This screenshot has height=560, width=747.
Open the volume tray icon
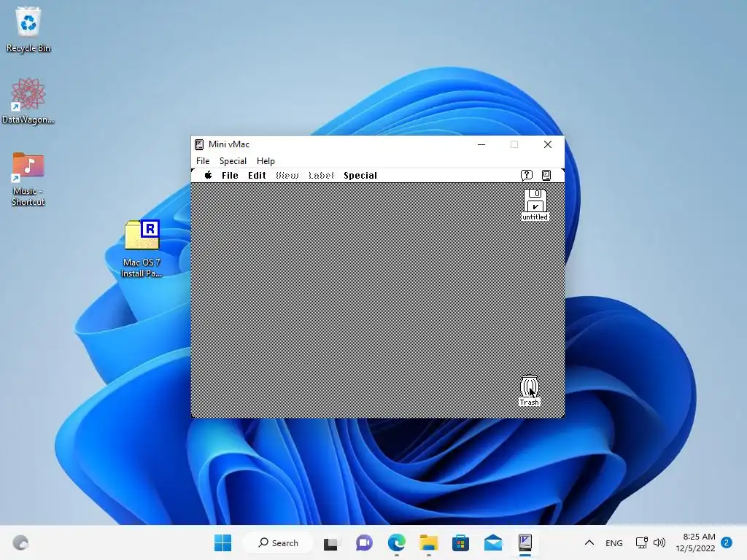click(659, 542)
